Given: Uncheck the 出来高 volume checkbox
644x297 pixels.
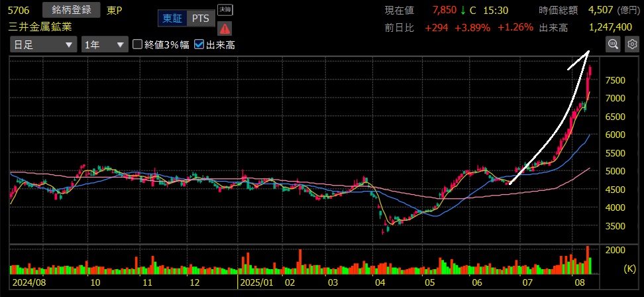Looking at the screenshot, I should 199,45.
